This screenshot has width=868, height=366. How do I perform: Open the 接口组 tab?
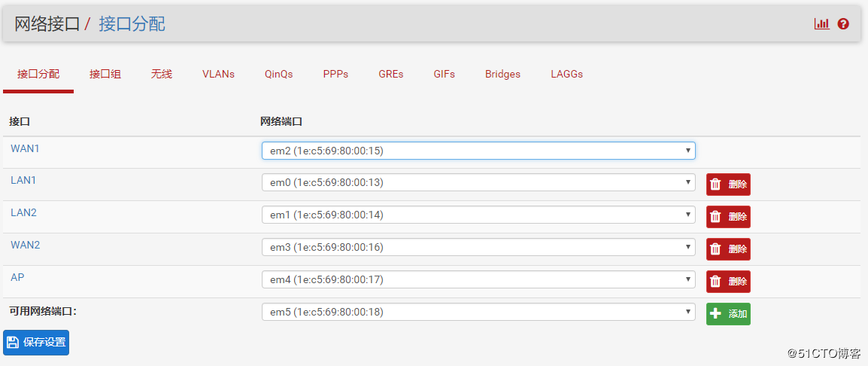[x=105, y=75]
